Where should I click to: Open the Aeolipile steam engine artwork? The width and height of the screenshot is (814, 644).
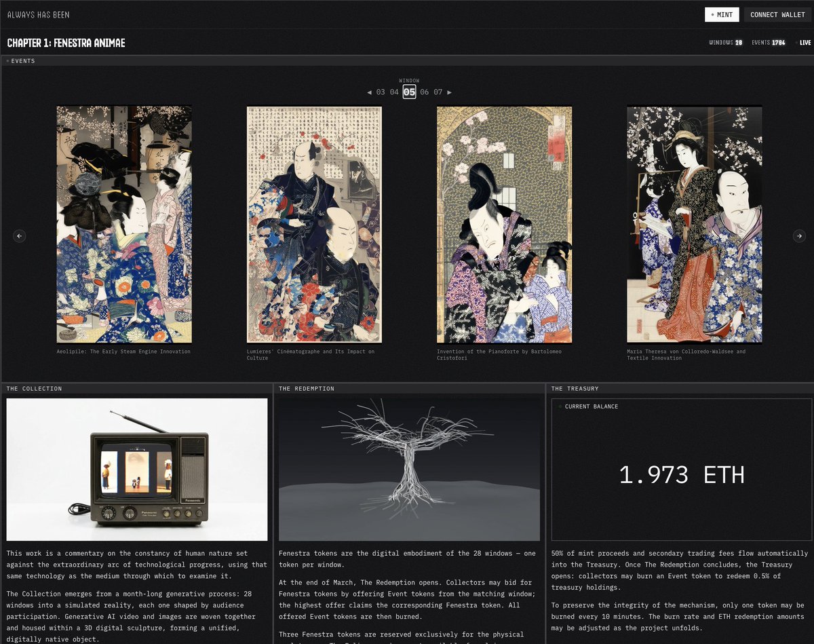tap(124, 225)
